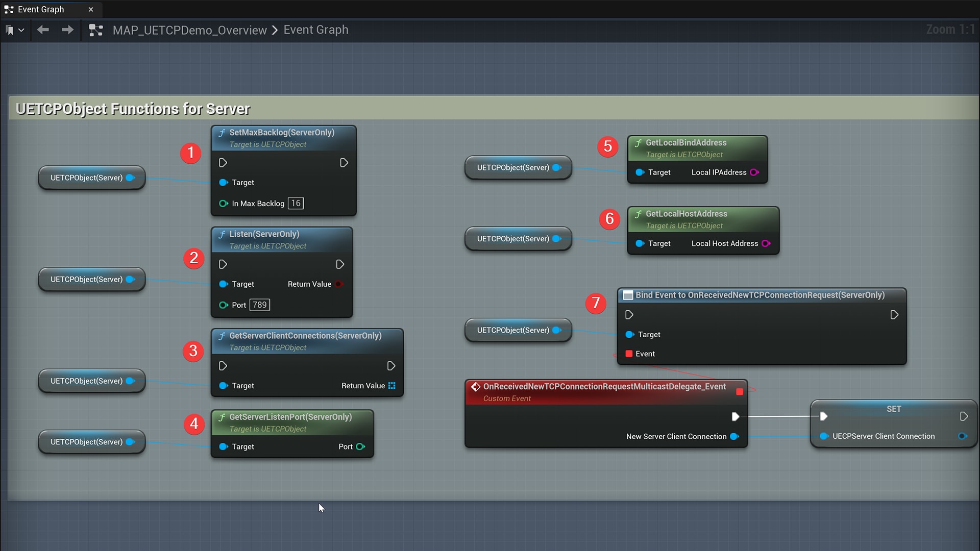
Task: Click the Event Graph breadcrumb link
Action: point(315,30)
